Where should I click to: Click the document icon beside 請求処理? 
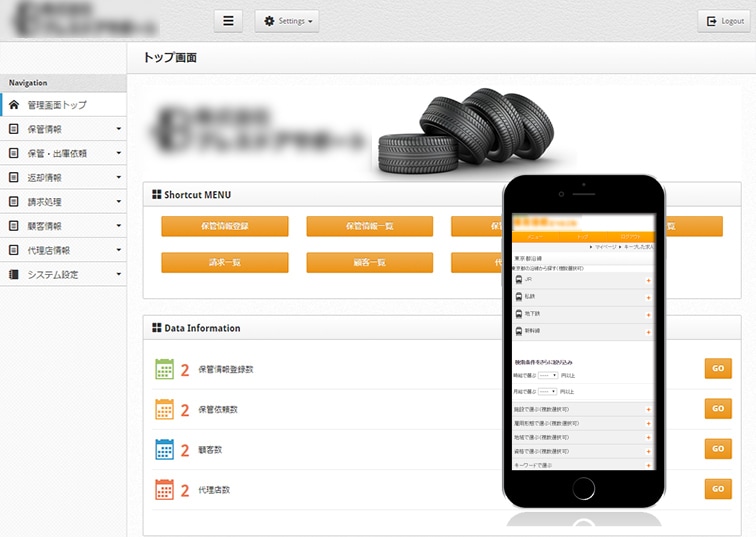point(14,201)
